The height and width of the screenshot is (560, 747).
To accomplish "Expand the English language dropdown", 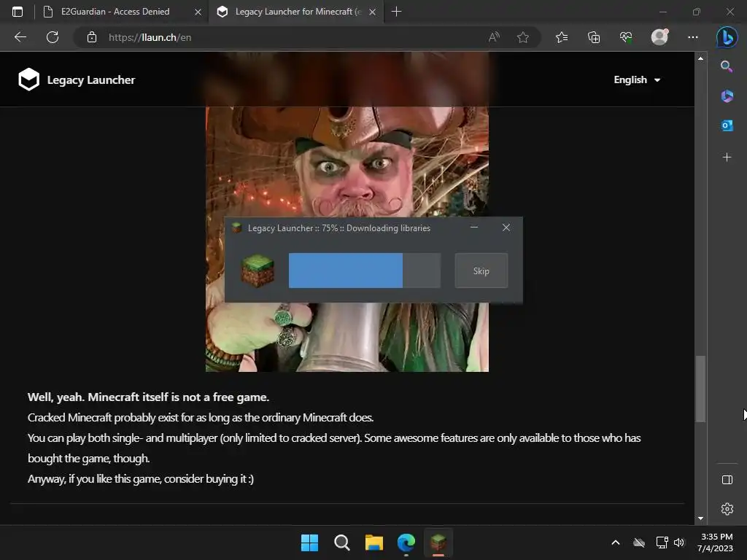I will tap(637, 79).
